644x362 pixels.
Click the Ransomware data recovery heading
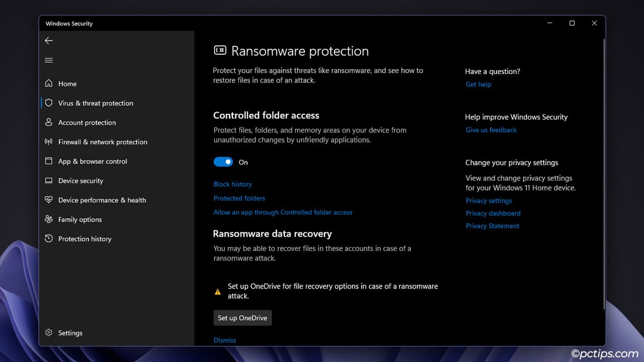[273, 234]
